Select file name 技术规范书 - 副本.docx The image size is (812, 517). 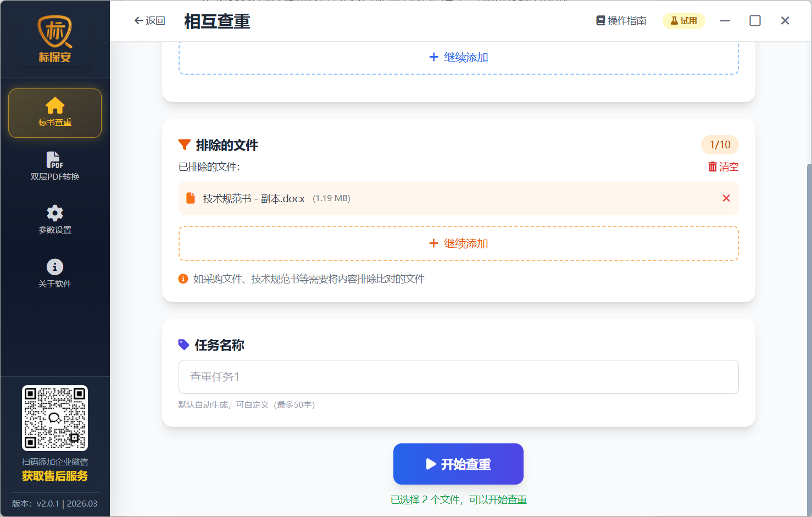[x=254, y=199]
